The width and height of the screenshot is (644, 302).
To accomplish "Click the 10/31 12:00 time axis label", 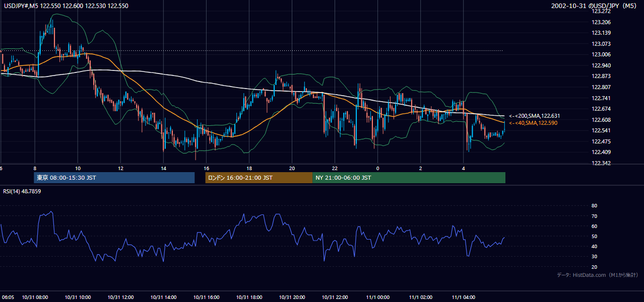I will coord(120,297).
